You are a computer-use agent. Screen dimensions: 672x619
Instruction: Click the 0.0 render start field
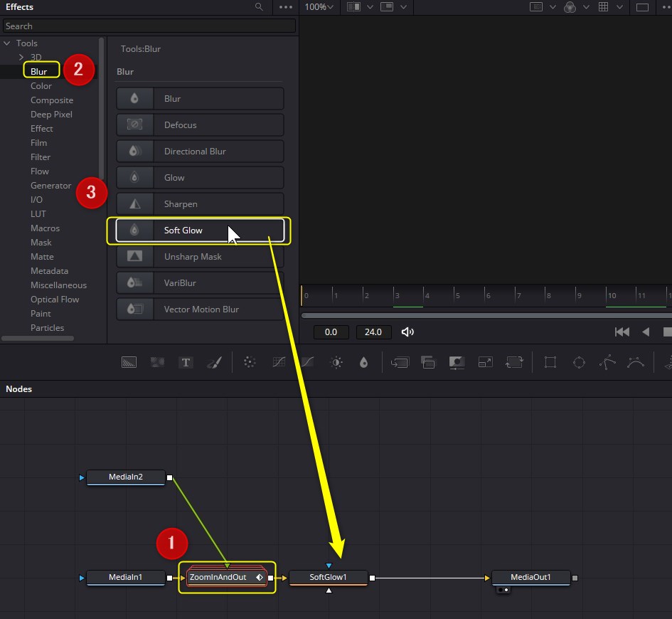point(331,332)
